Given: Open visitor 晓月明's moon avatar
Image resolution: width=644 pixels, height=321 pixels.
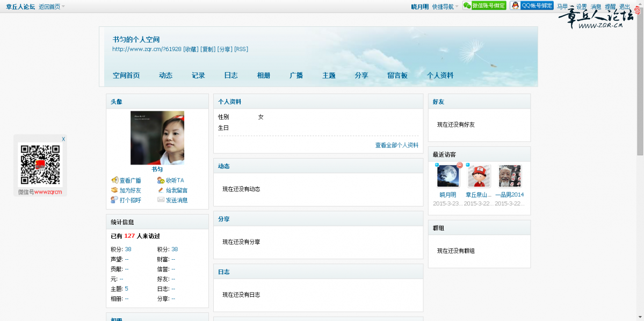Looking at the screenshot, I should point(447,176).
